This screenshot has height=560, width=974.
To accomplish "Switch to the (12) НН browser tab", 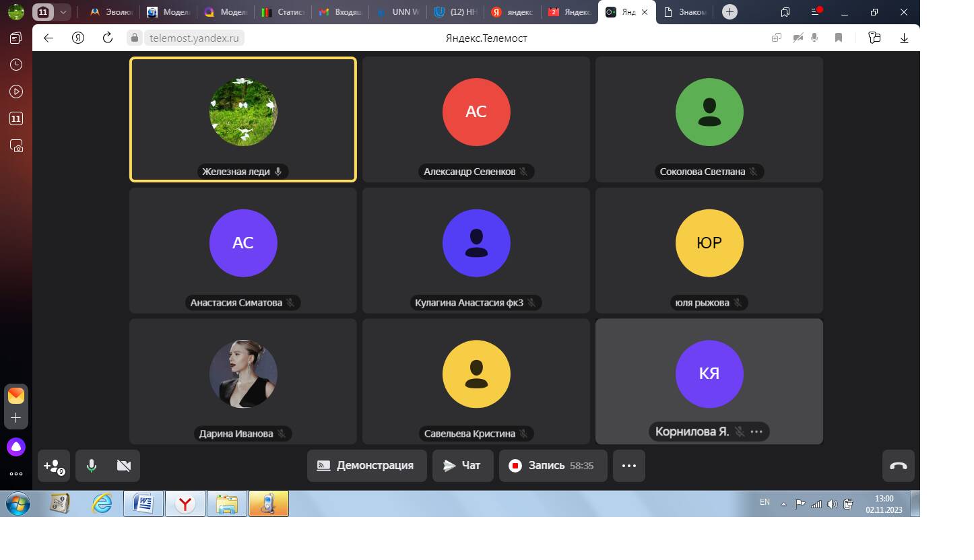I will point(457,11).
